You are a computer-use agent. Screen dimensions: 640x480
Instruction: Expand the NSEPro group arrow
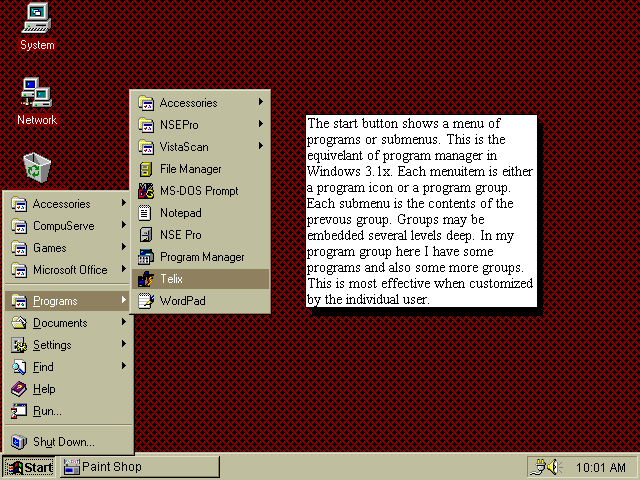[x=261, y=124]
